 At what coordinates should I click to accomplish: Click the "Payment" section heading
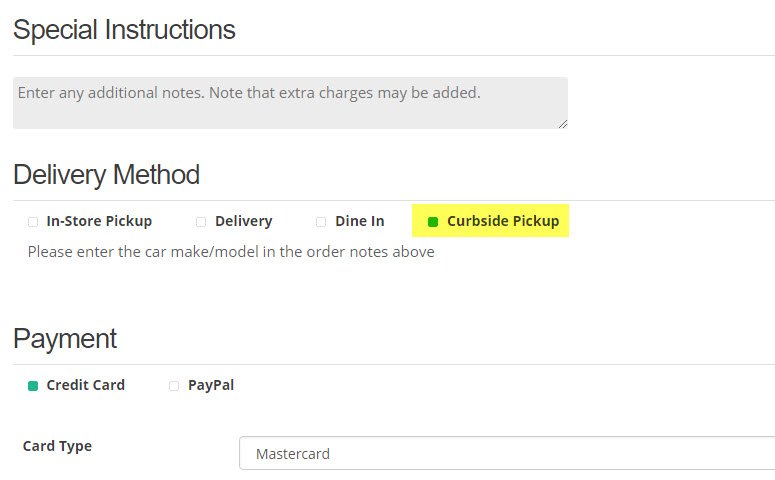click(65, 339)
